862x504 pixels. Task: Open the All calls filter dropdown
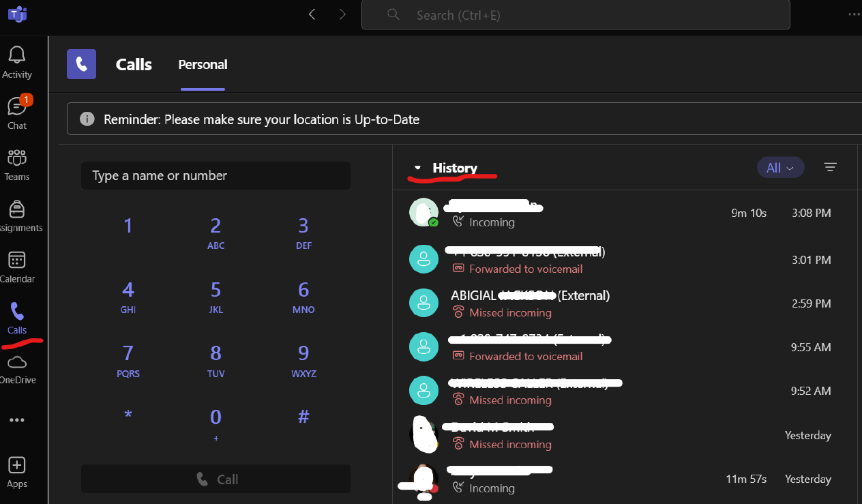pyautogui.click(x=780, y=168)
